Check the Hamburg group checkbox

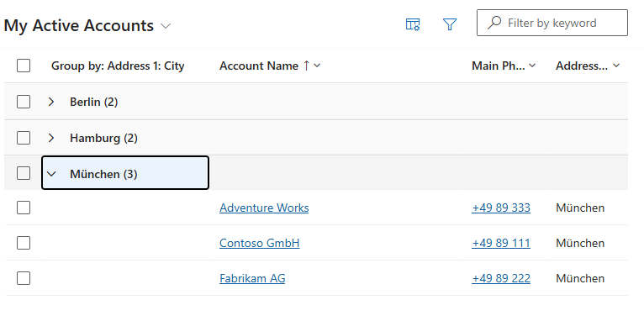tap(24, 138)
